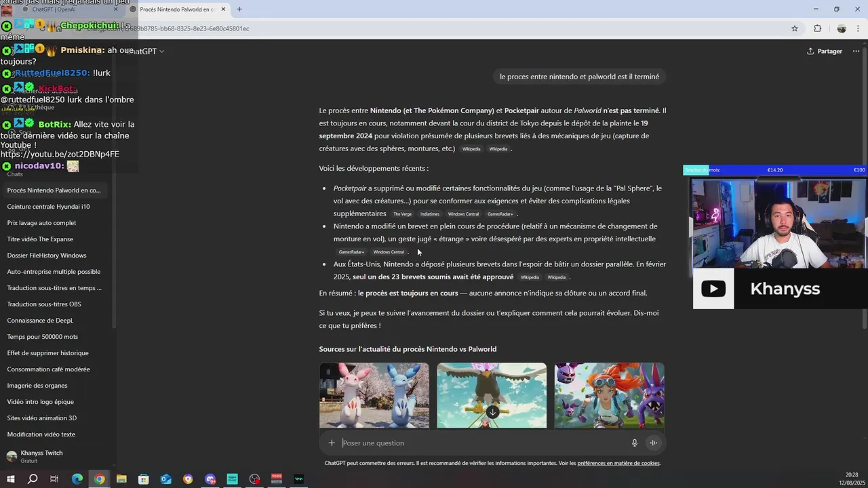Click the scroll-to-bottom arrow button

click(492, 412)
